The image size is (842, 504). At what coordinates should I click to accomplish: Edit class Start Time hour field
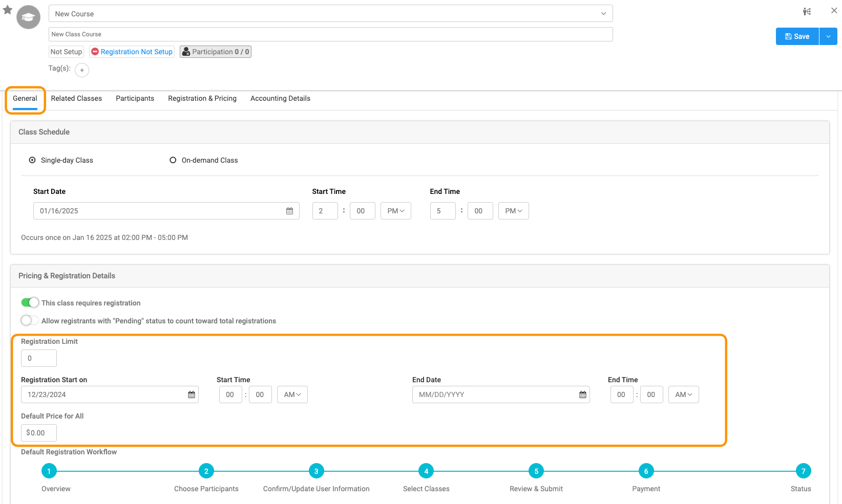325,211
